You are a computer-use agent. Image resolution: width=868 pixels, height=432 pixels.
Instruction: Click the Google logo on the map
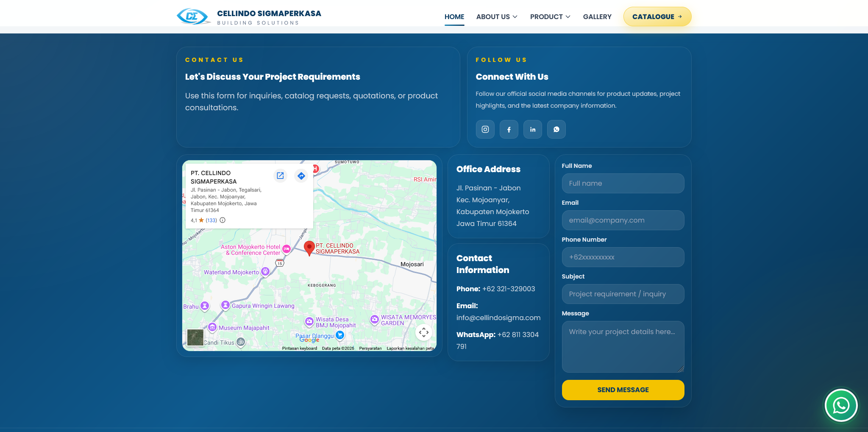[309, 340]
